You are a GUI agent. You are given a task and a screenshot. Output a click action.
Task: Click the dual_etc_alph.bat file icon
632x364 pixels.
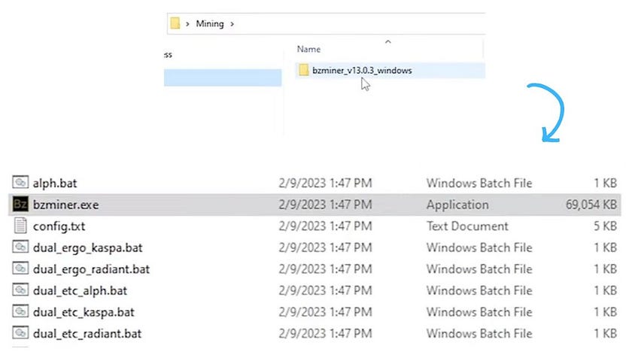20,290
